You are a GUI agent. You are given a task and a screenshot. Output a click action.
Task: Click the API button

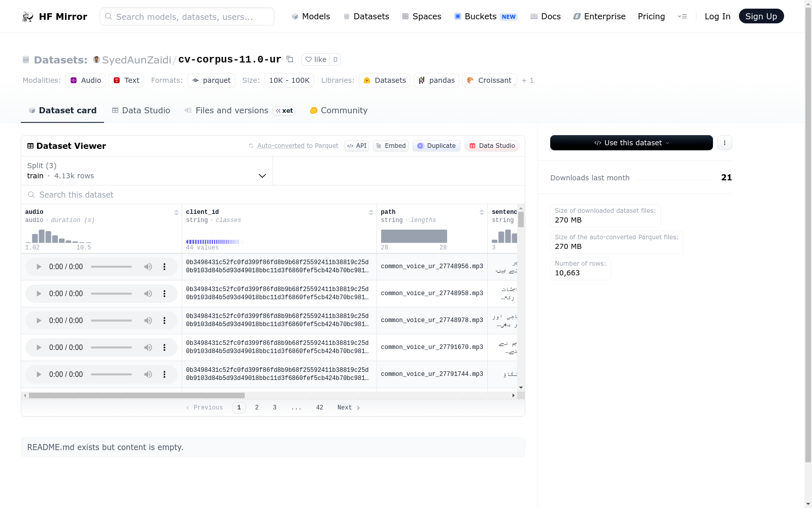coord(357,146)
